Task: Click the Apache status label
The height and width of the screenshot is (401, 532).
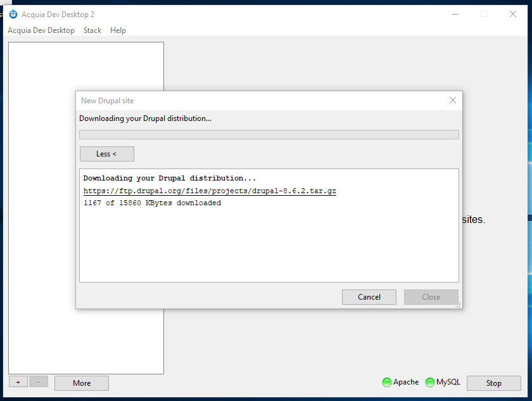Action: point(406,382)
